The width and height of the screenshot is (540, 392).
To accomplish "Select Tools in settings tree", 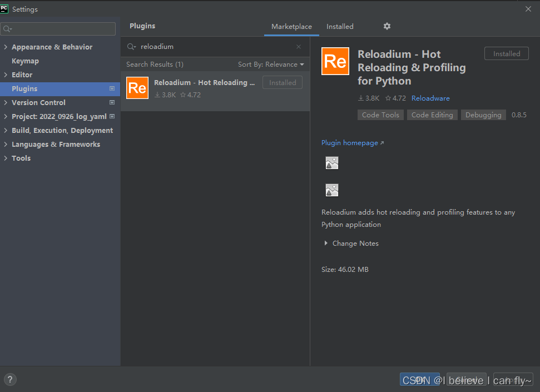I will pyautogui.click(x=21, y=158).
